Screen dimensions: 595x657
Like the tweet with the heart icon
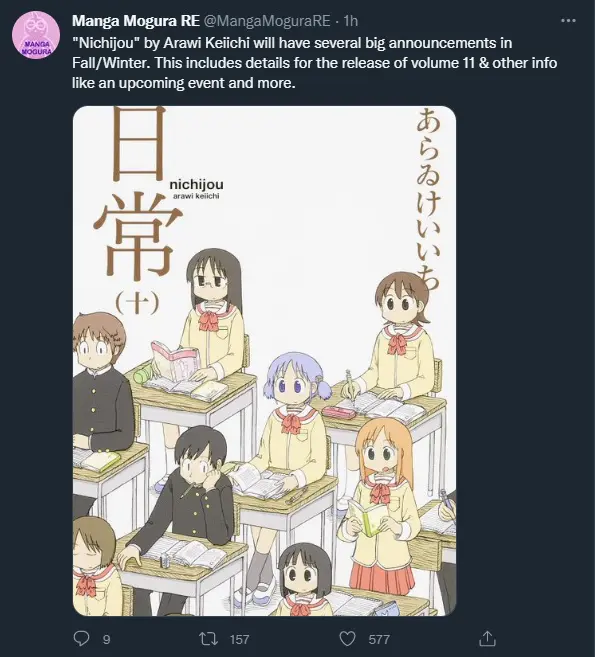coord(347,639)
